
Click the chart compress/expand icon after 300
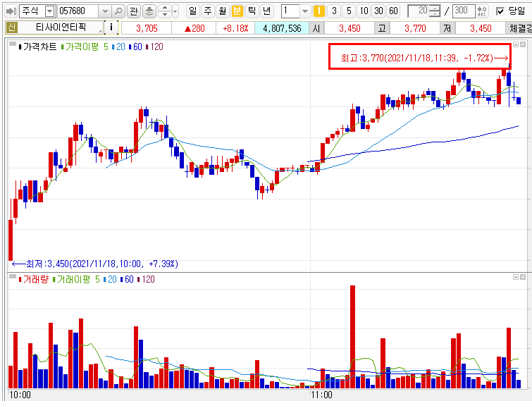tap(482, 11)
